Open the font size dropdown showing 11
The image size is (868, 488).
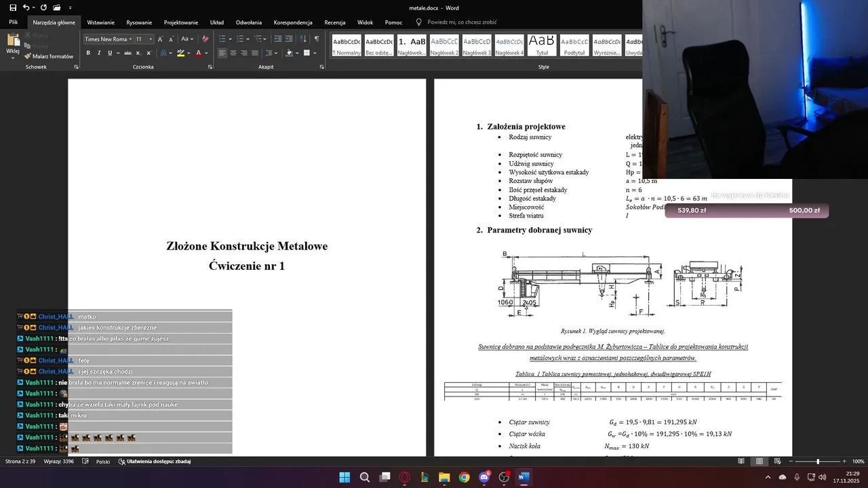click(x=151, y=39)
